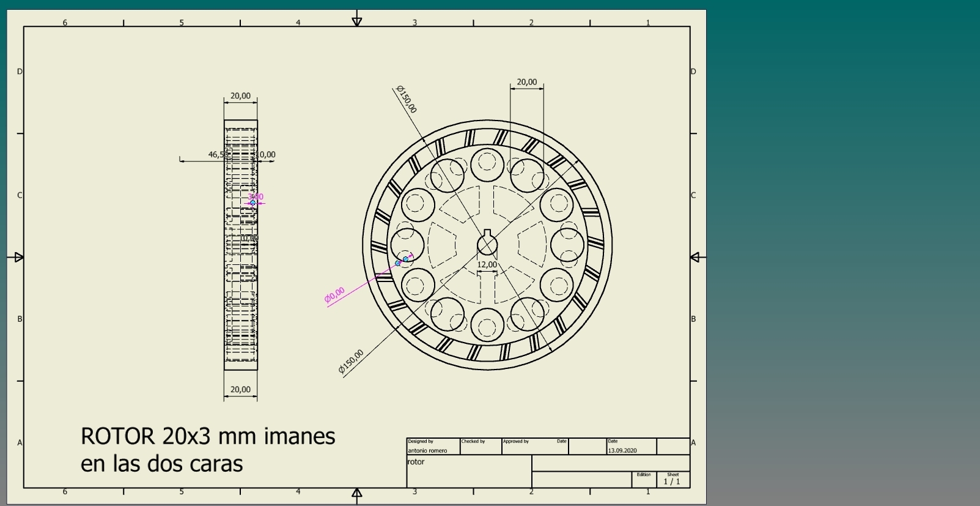
Task: Select the '46,50' dimension on side view
Action: [x=217, y=155]
